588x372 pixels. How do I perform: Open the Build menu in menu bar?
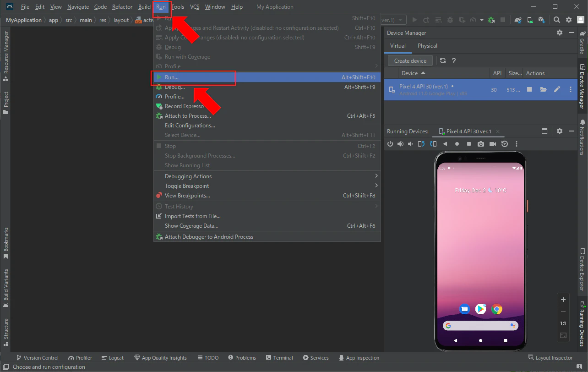[144, 7]
